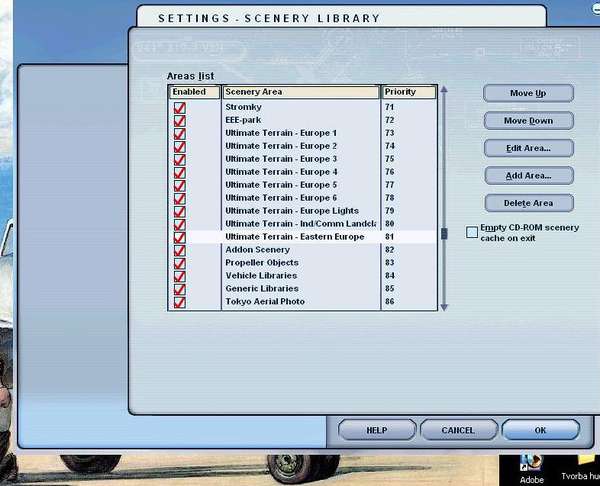Disable Ultimate Terrain - Europe Lights checkbox
Viewport: 600px width, 486px height.
point(179,212)
